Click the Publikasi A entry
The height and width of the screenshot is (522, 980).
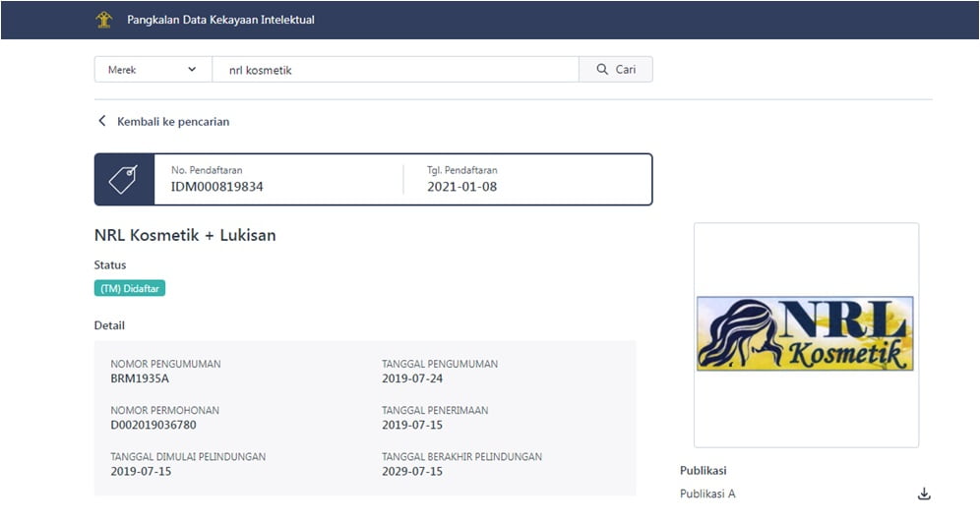click(707, 493)
